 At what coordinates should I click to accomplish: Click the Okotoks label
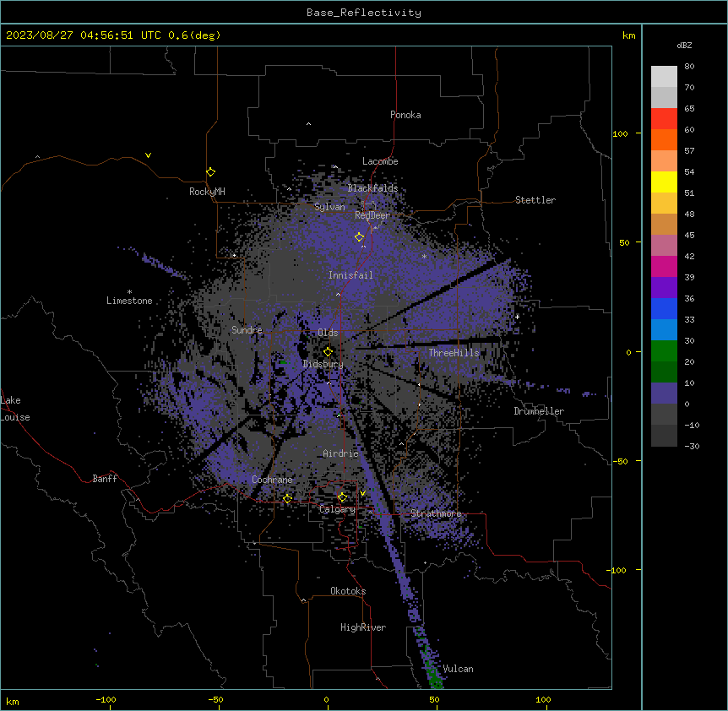(348, 591)
